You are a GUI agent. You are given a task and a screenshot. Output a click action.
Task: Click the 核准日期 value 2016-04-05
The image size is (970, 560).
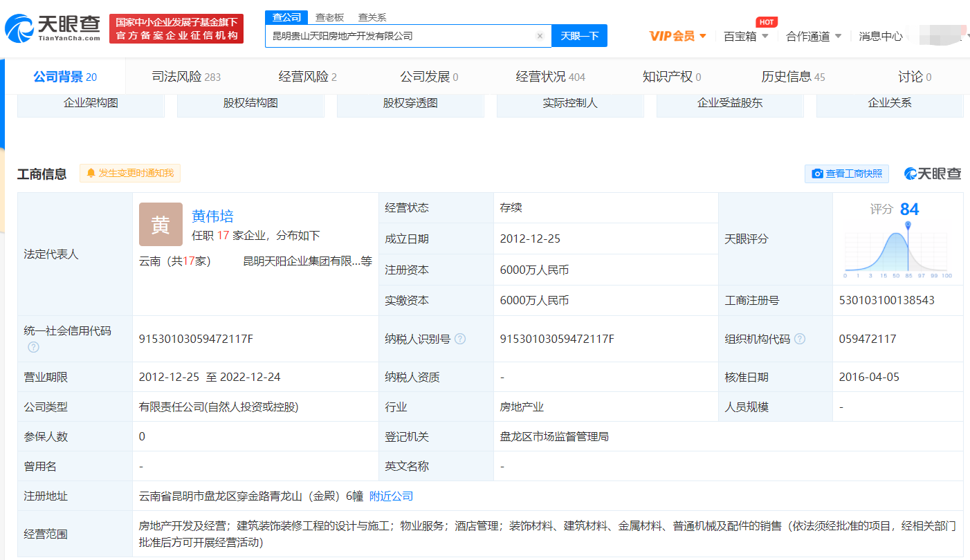(869, 377)
